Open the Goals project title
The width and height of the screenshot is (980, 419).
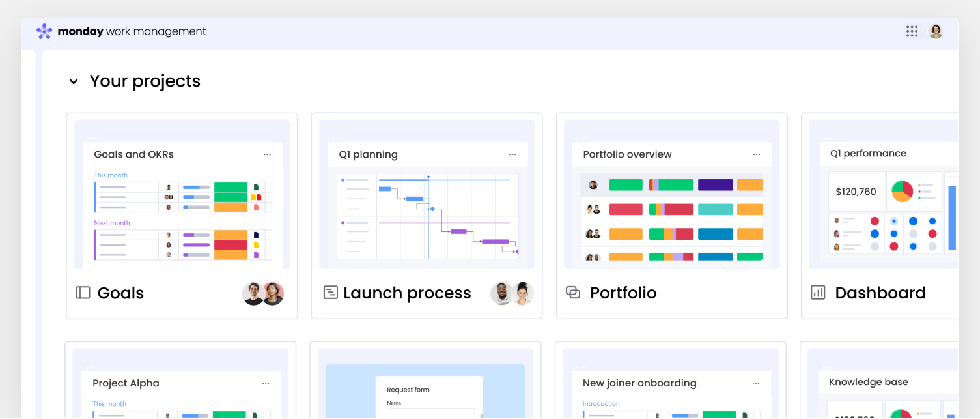[x=120, y=293]
